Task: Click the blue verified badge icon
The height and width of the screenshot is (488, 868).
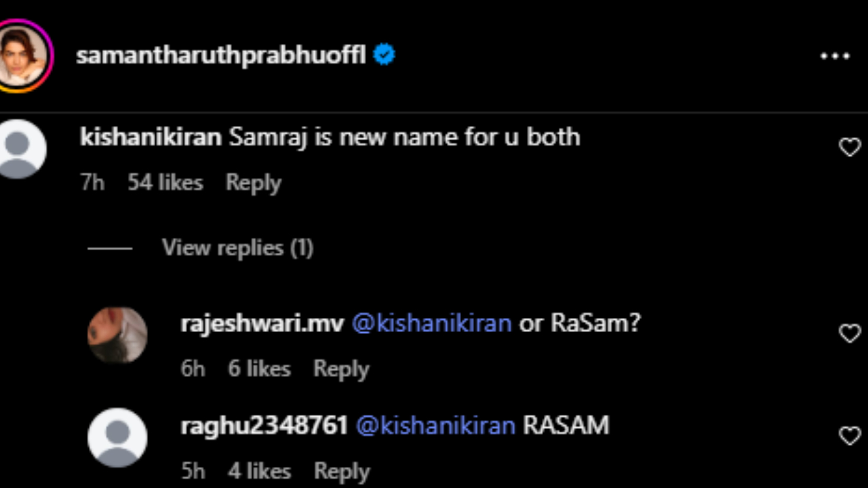Action: 384,55
